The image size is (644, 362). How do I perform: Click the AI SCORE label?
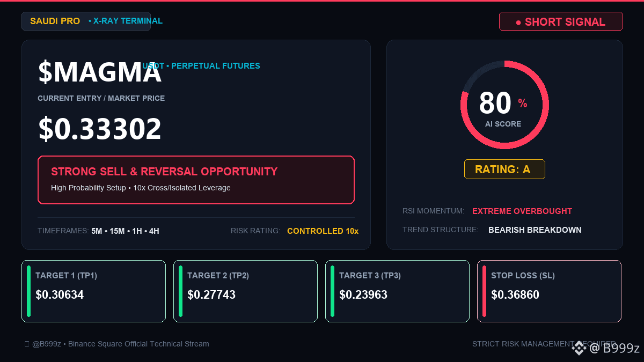(503, 124)
